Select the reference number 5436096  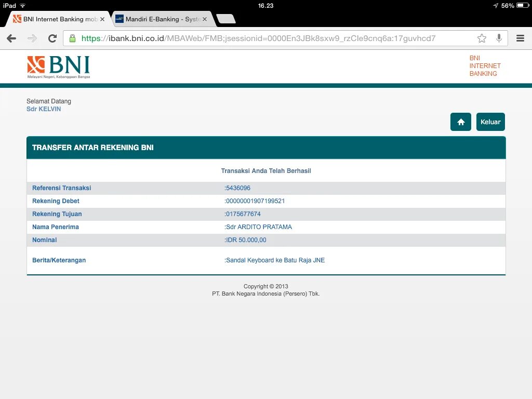click(238, 188)
